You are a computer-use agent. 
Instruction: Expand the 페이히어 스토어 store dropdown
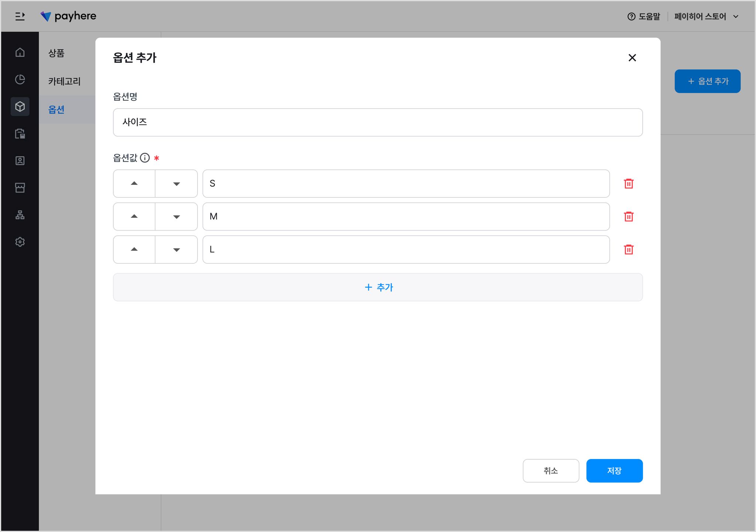(x=706, y=17)
